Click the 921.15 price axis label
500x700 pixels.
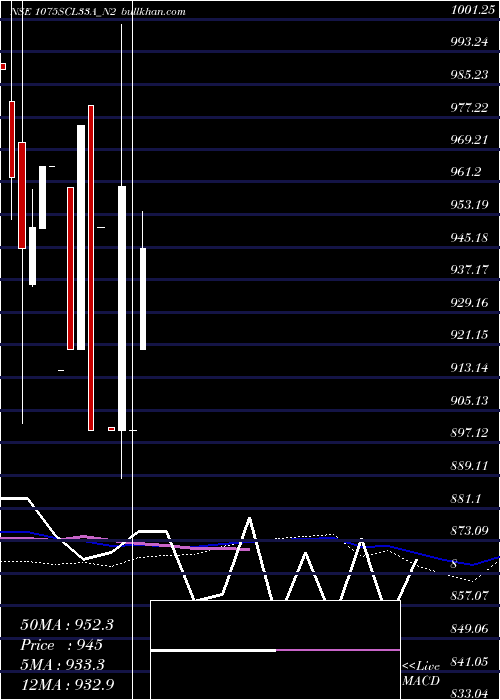[469, 335]
